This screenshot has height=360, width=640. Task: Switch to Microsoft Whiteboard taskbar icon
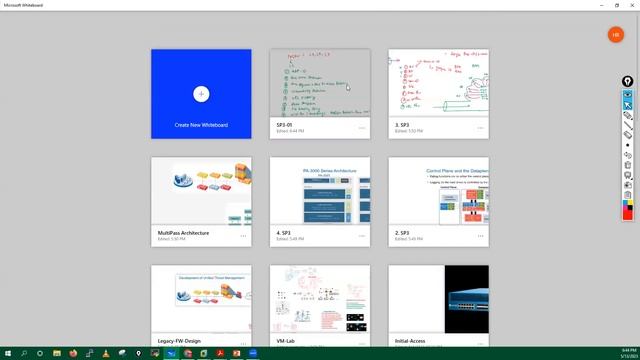(171, 353)
